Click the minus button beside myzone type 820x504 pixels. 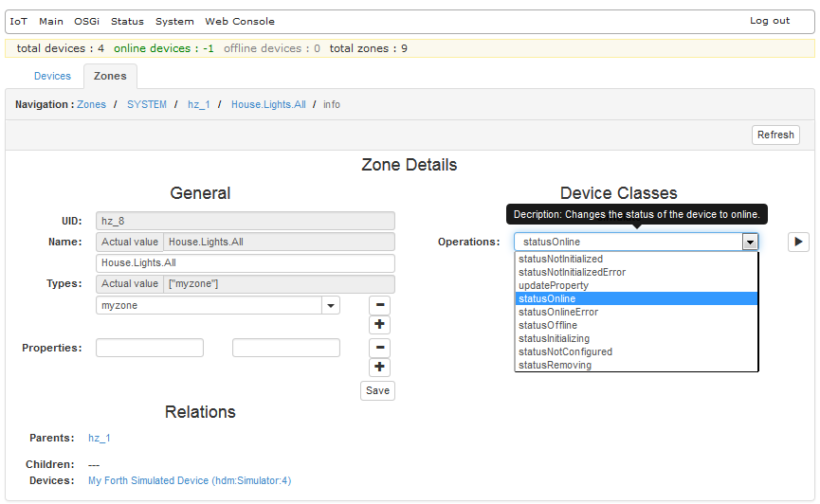tap(379, 305)
